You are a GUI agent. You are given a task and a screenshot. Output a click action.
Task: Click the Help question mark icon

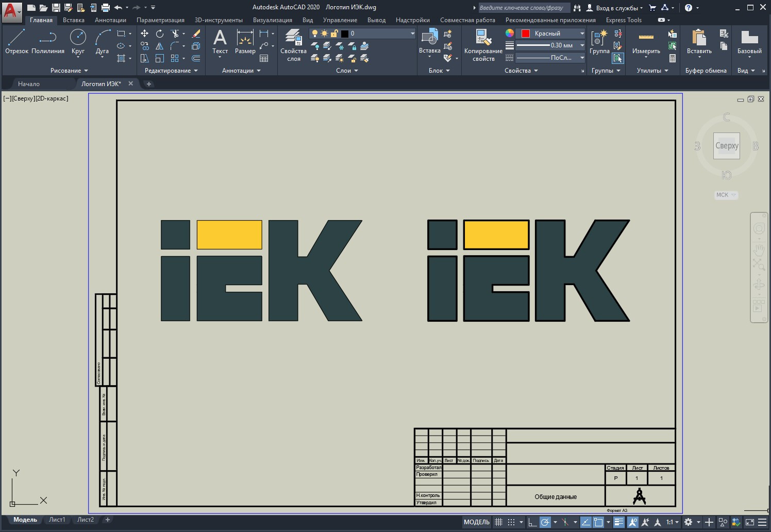(x=689, y=8)
